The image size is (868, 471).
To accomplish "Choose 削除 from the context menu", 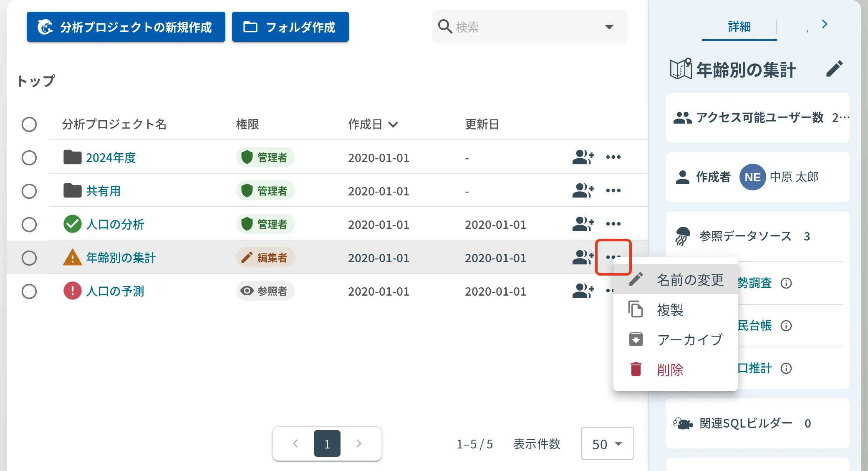I will click(676, 370).
